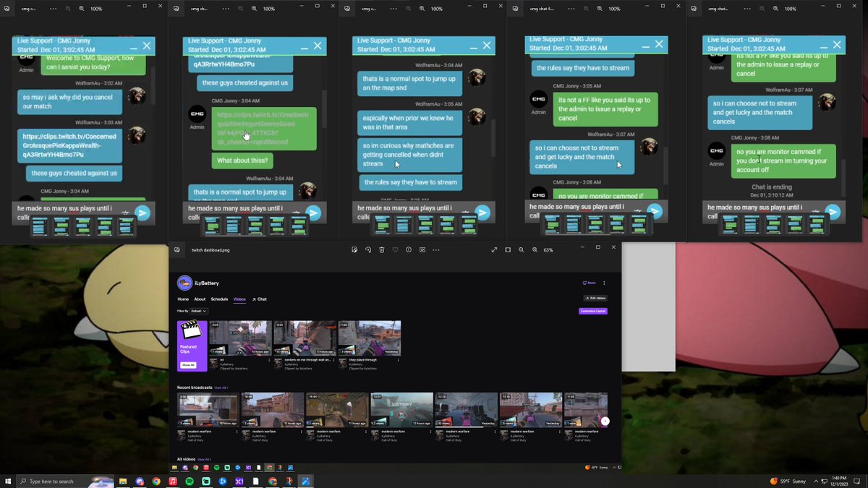
Task: Zoom in on the leftmost cmg window
Action: point(81,9)
